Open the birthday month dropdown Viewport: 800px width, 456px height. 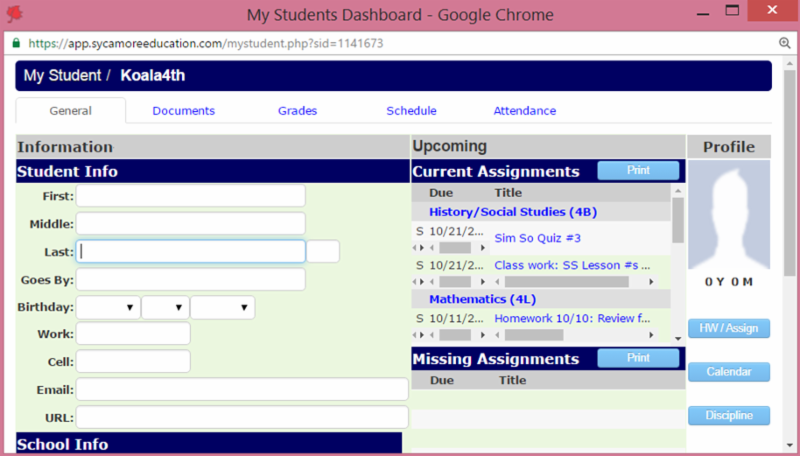[x=107, y=308]
